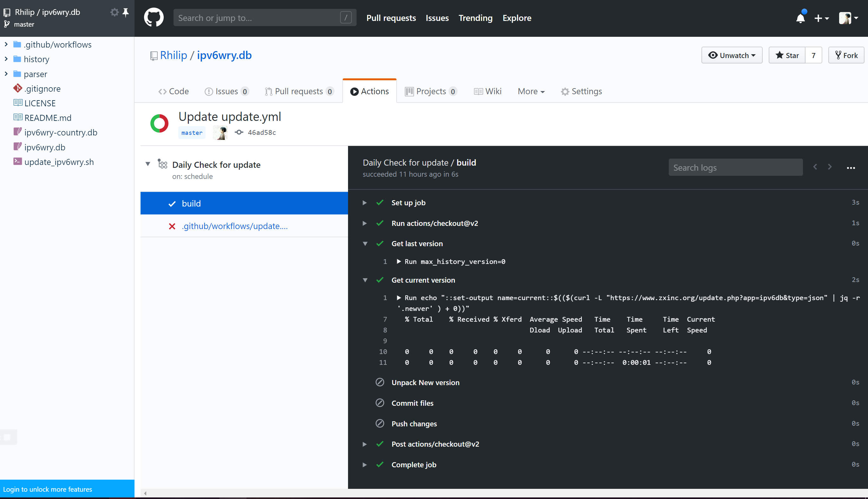Open the GitHub homepage logo

(154, 17)
